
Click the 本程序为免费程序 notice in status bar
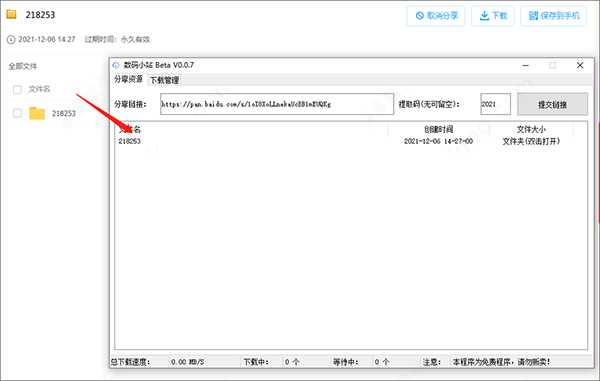(501, 362)
